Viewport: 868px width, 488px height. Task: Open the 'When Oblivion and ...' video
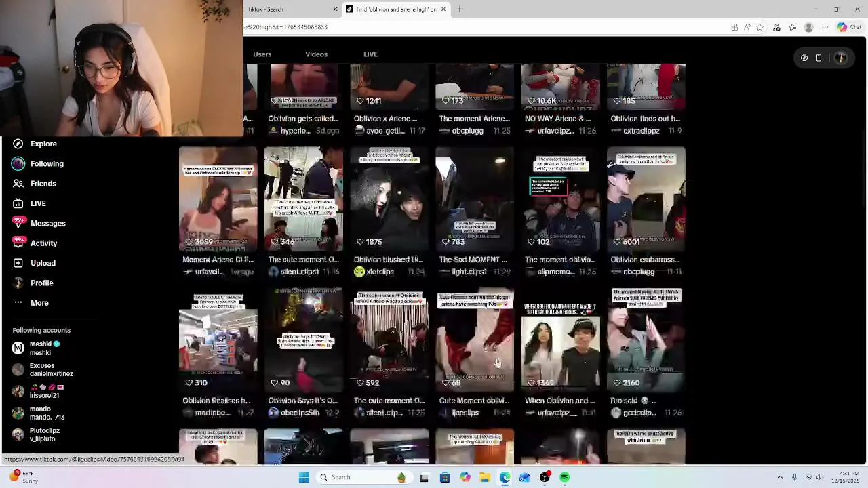click(560, 340)
